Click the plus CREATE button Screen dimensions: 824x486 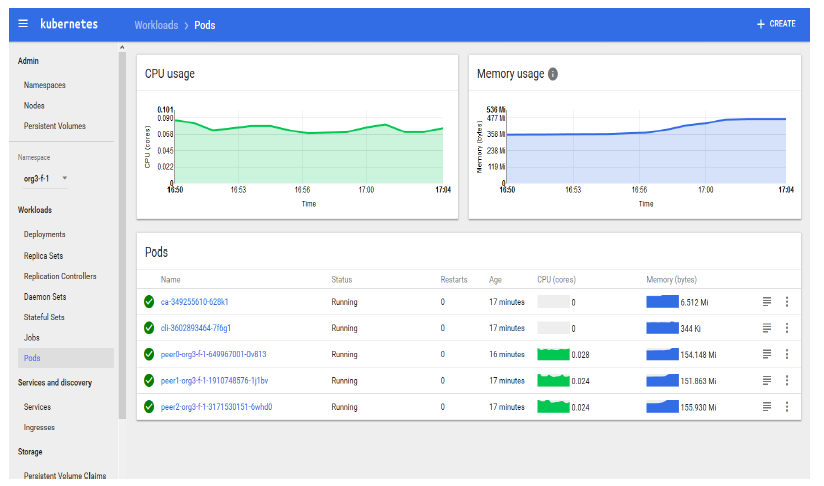[776, 24]
